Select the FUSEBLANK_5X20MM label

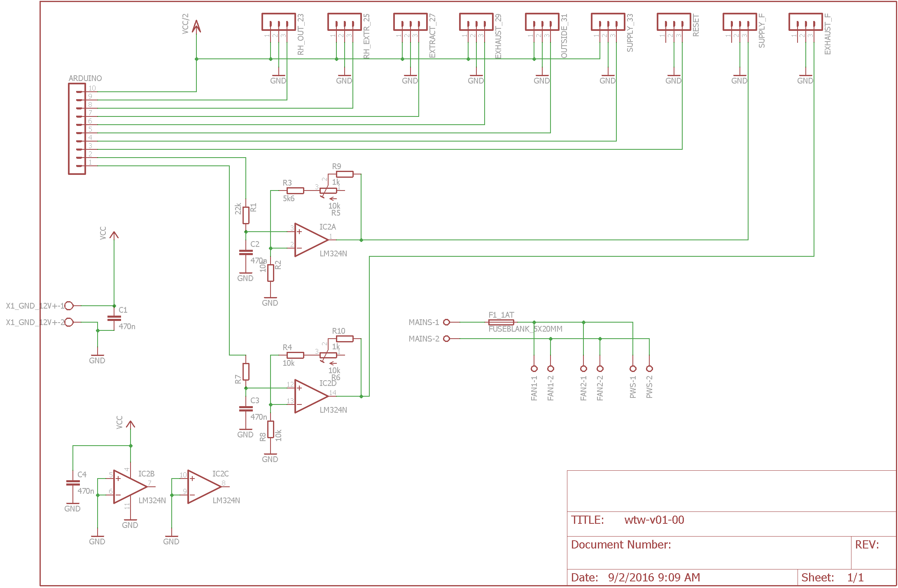click(525, 329)
